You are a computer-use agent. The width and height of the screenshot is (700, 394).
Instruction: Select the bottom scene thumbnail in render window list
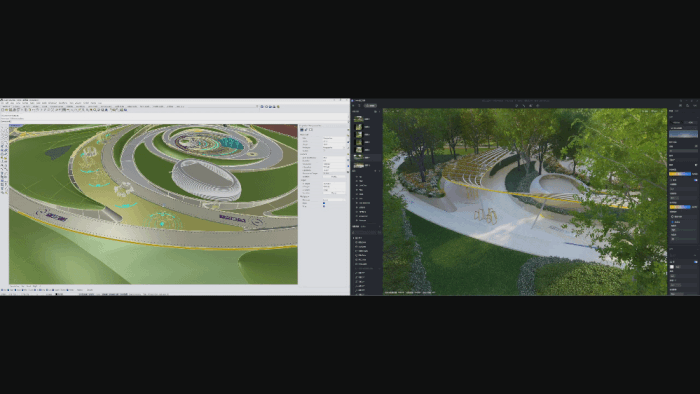[358, 165]
